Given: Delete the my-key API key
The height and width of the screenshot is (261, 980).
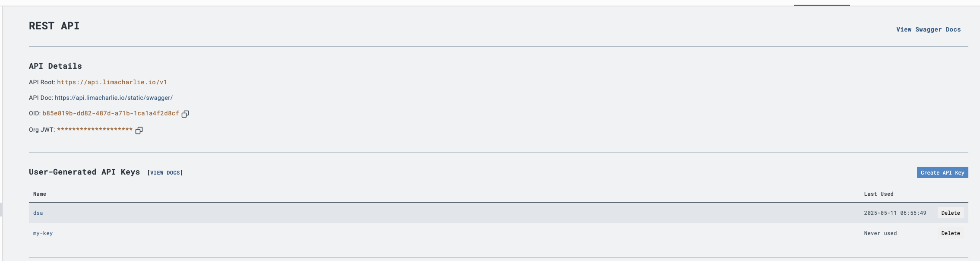Looking at the screenshot, I should pyautogui.click(x=950, y=232).
